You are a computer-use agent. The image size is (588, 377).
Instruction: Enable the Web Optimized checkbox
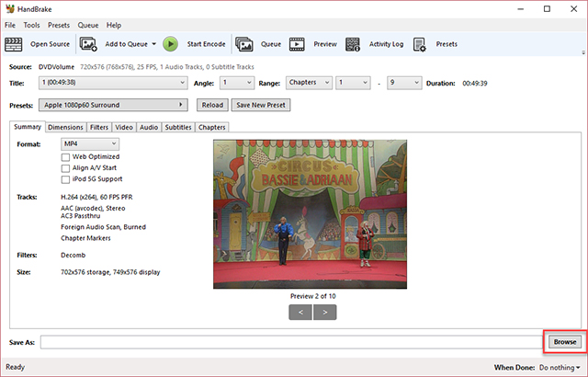(65, 157)
